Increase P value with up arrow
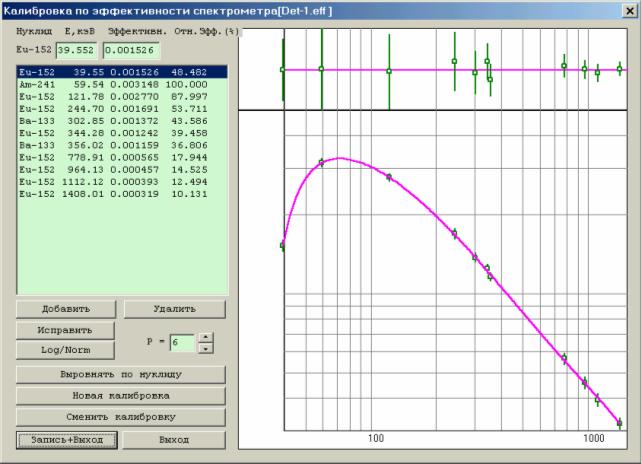 point(205,337)
